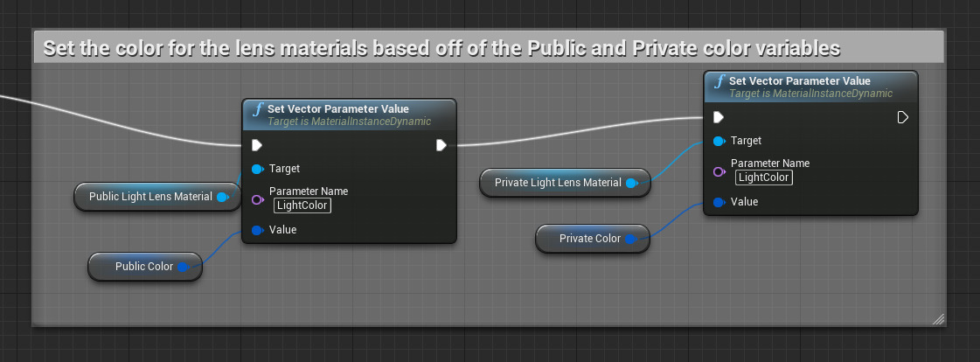Image resolution: width=980 pixels, height=362 pixels.
Task: Click the comment box resize handle
Action: (938, 319)
